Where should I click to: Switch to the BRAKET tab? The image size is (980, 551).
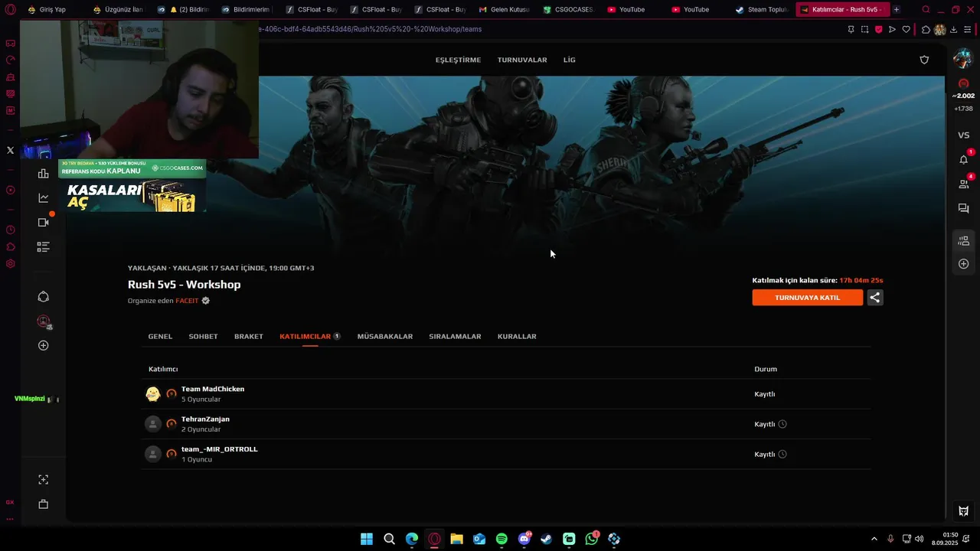[x=249, y=336]
